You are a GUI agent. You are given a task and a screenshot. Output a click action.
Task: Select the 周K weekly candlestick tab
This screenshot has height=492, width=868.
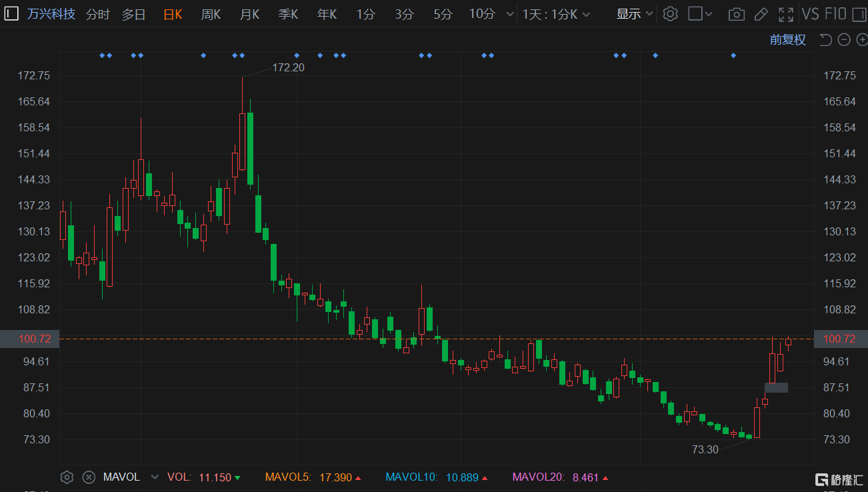211,14
